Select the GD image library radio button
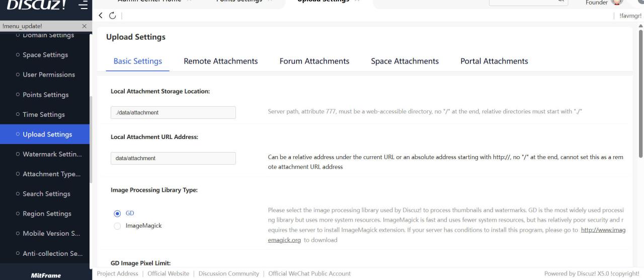 click(117, 214)
